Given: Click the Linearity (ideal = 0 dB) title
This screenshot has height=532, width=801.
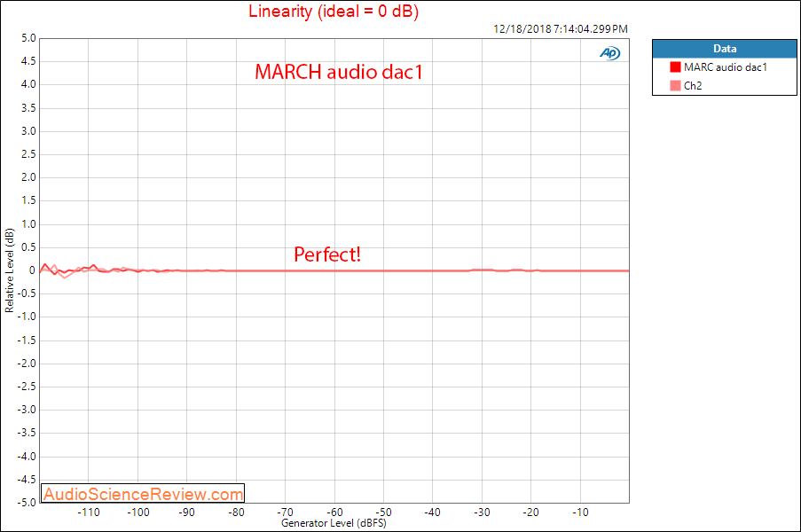Looking at the screenshot, I should point(334,12).
